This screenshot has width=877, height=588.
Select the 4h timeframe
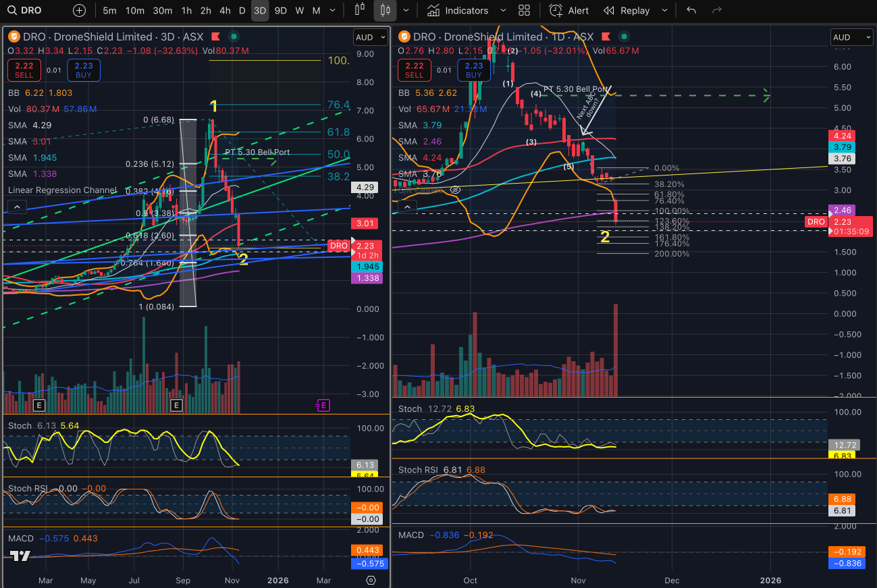point(225,11)
